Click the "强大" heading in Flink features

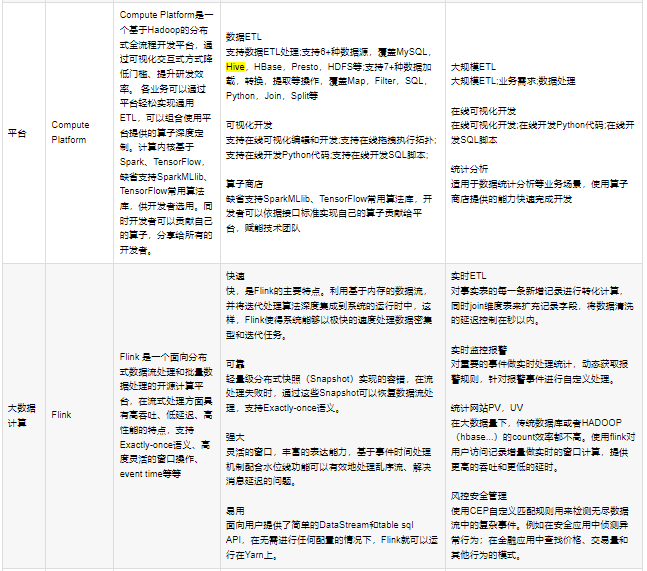point(235,437)
